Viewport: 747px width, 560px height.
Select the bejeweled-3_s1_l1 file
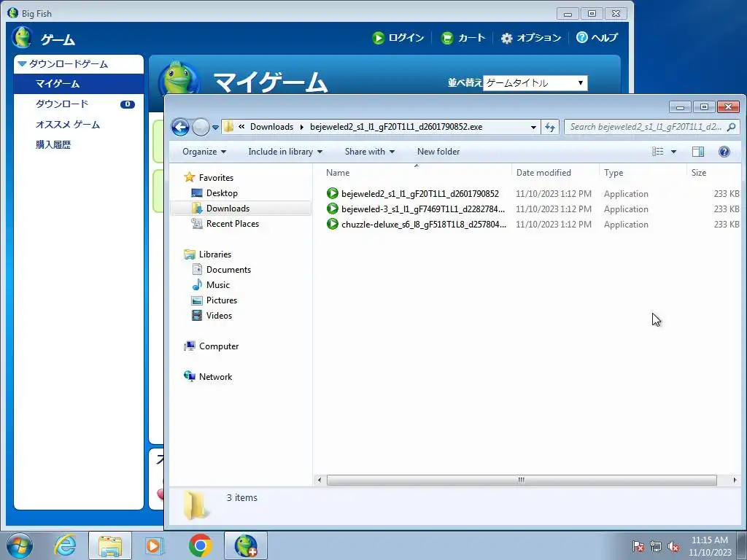point(422,209)
